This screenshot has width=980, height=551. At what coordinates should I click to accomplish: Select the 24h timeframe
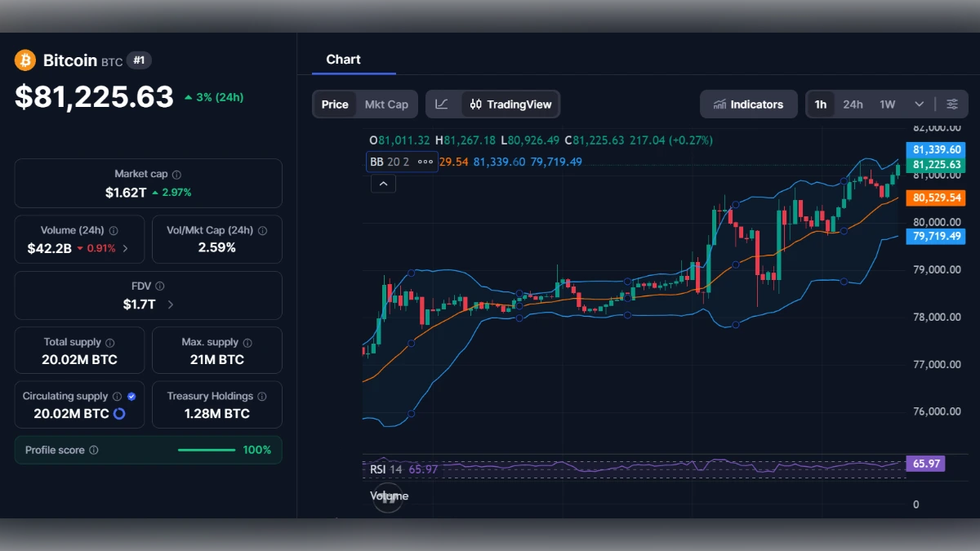coord(853,104)
